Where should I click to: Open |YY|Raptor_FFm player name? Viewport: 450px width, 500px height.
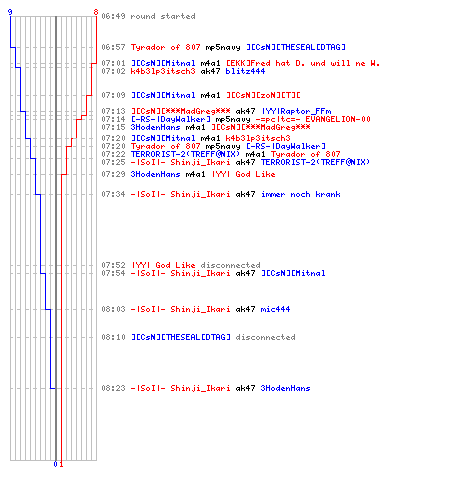click(x=296, y=111)
